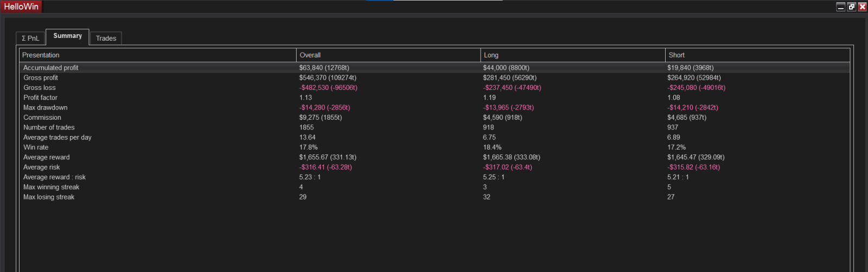Image resolution: width=868 pixels, height=272 pixels.
Task: Click overall average risk -$316.41 (-63.28t)
Action: pyautogui.click(x=325, y=167)
